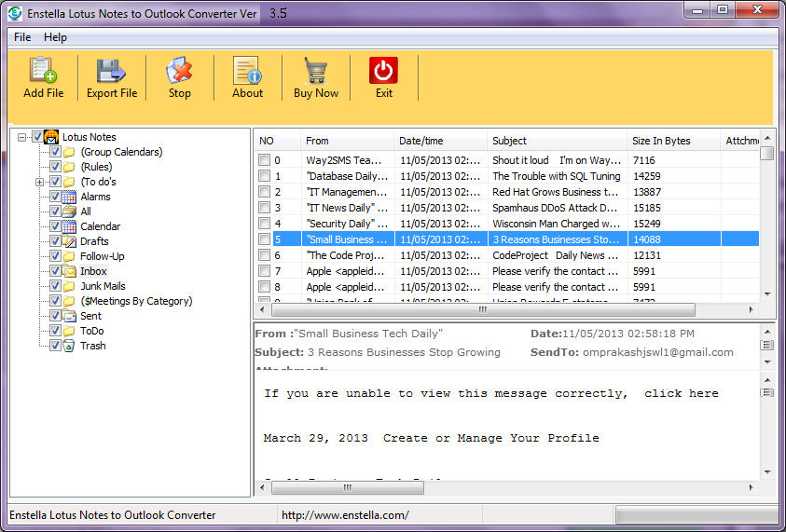Viewport: 786px width, 532px height.
Task: Click the Sent folder icon
Action: [69, 316]
